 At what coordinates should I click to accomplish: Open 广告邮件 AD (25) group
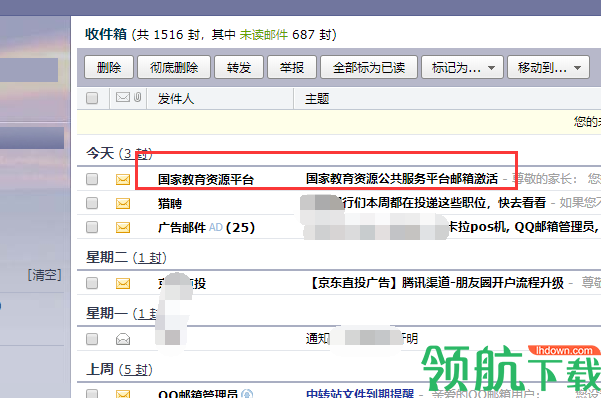click(206, 228)
